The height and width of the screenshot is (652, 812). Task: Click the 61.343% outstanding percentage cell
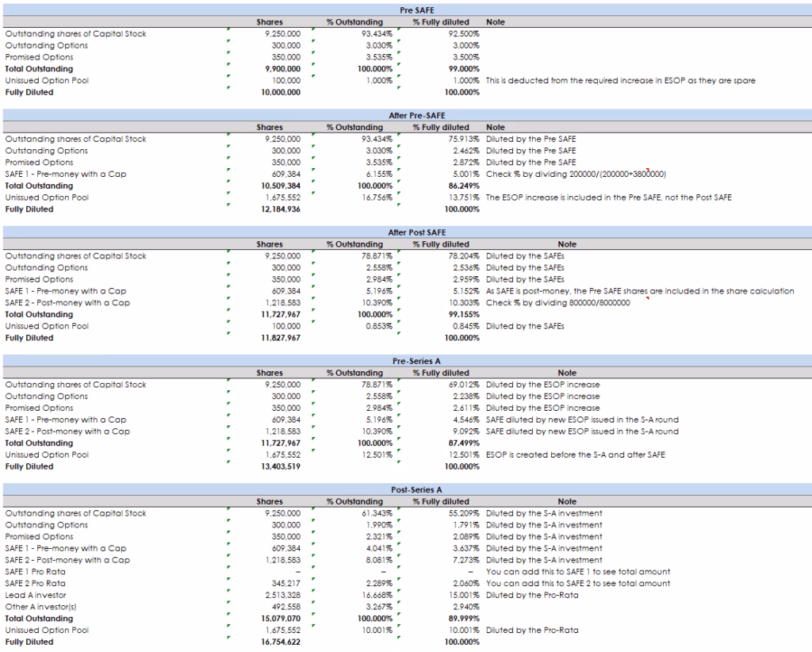(377, 513)
